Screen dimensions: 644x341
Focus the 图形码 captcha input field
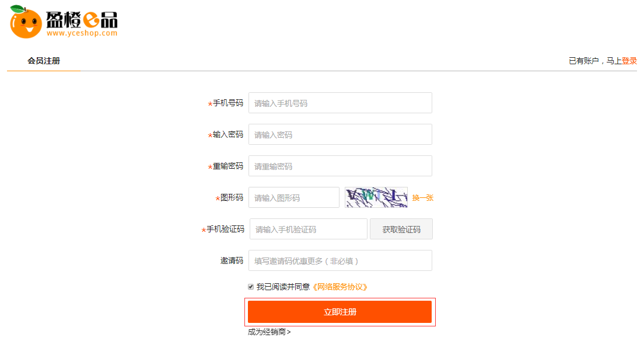click(x=294, y=198)
